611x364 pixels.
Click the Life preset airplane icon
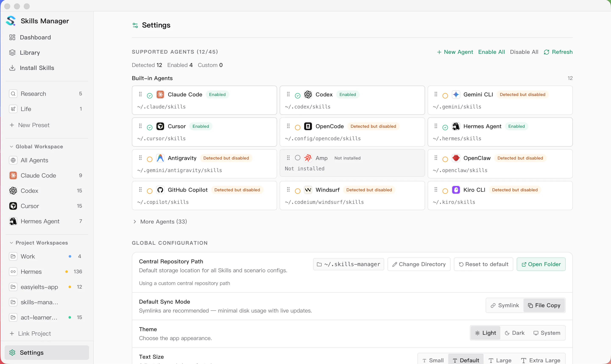(13, 109)
